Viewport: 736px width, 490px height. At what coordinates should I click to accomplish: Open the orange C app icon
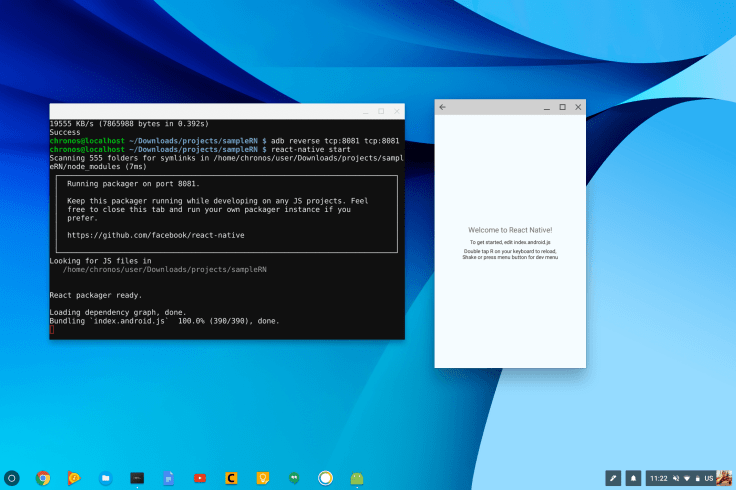tap(231, 478)
